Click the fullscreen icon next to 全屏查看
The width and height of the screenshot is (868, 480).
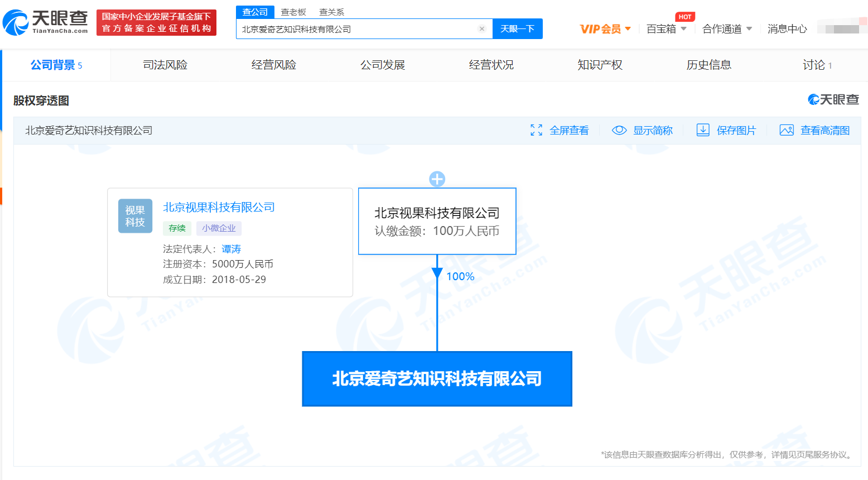tap(537, 130)
